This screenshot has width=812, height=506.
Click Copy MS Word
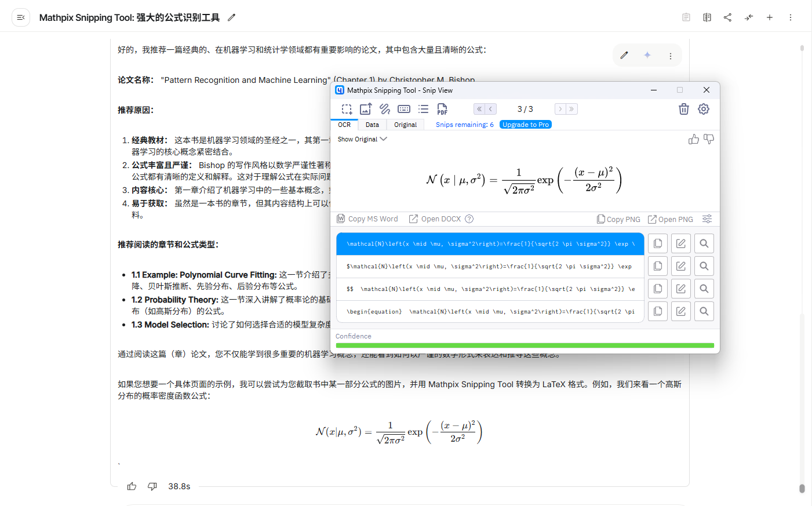367,219
